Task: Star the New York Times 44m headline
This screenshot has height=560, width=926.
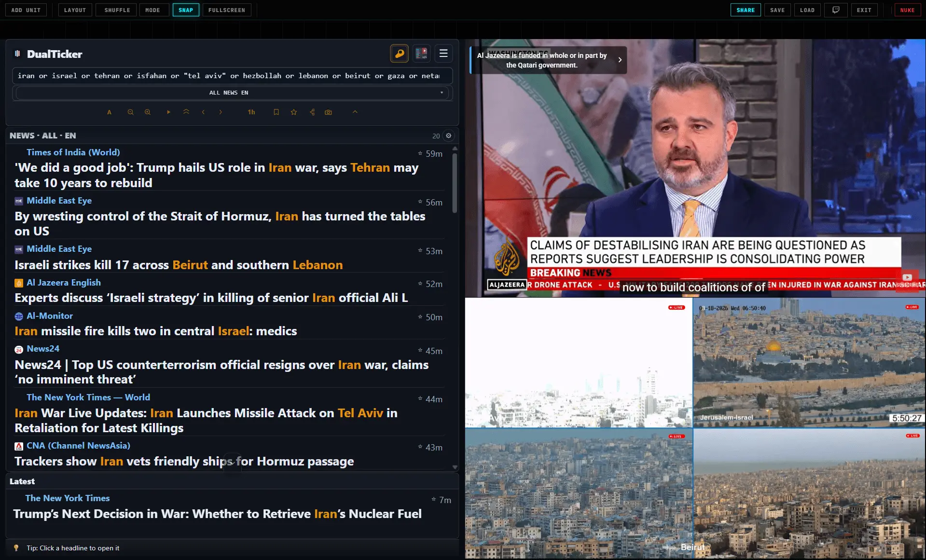Action: (x=420, y=399)
